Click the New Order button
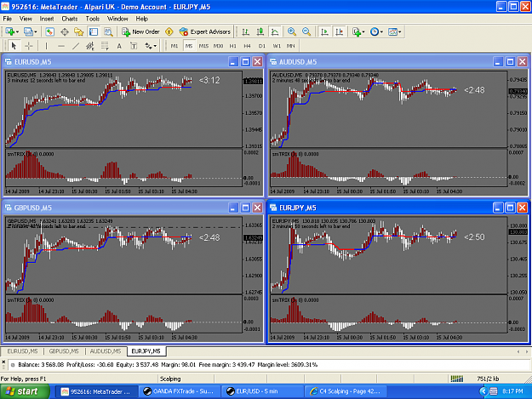Image resolution: width=532 pixels, height=399 pixels. 140,31
